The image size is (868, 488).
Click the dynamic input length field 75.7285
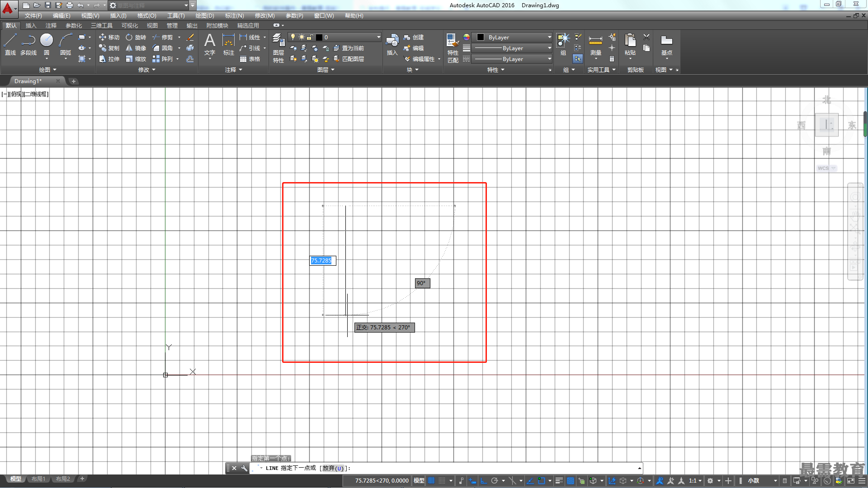click(x=323, y=260)
